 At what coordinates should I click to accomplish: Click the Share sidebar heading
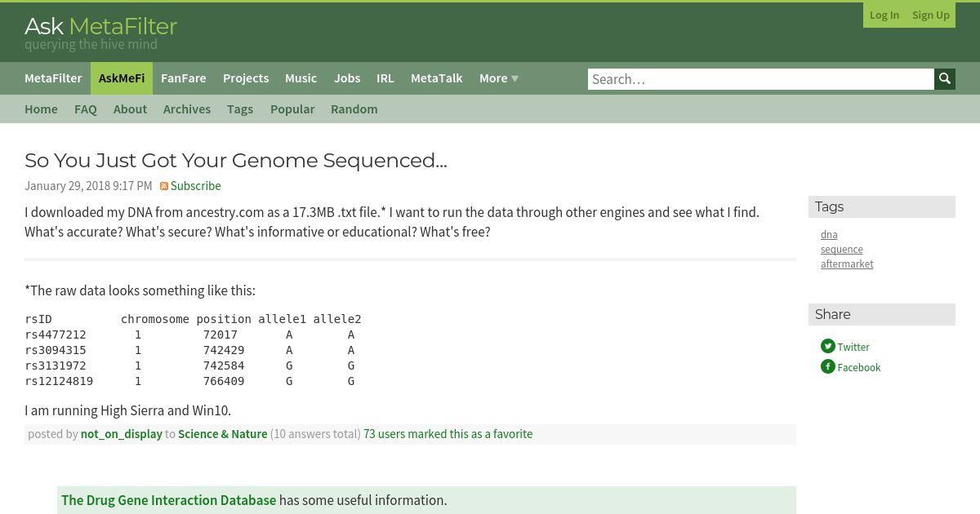[882, 315]
